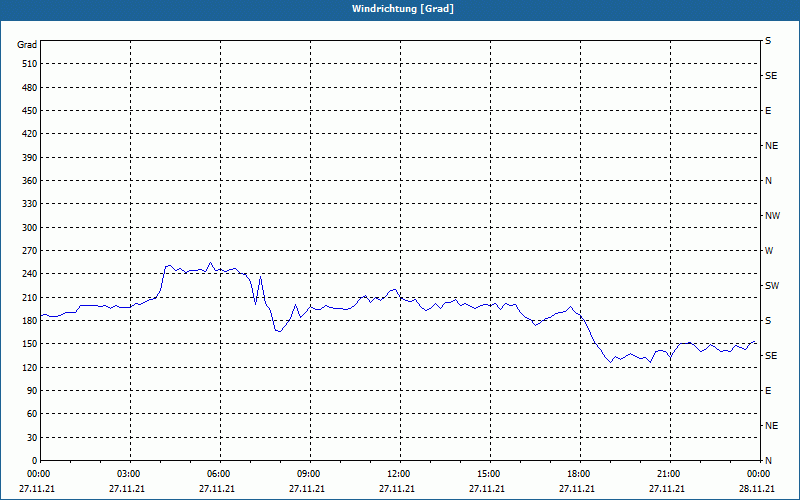800x500 pixels.
Task: Click the SW compass label
Action: (x=772, y=286)
